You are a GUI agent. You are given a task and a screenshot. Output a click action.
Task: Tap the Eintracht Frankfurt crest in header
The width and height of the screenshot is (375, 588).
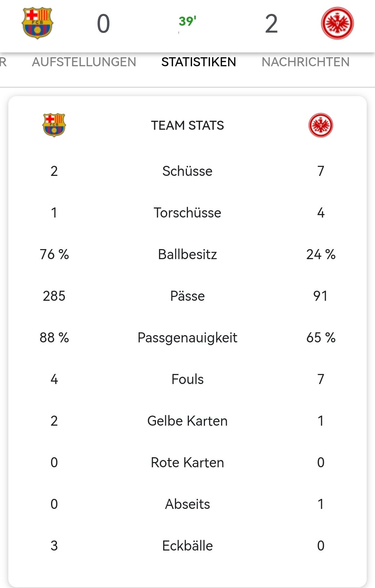pyautogui.click(x=337, y=23)
